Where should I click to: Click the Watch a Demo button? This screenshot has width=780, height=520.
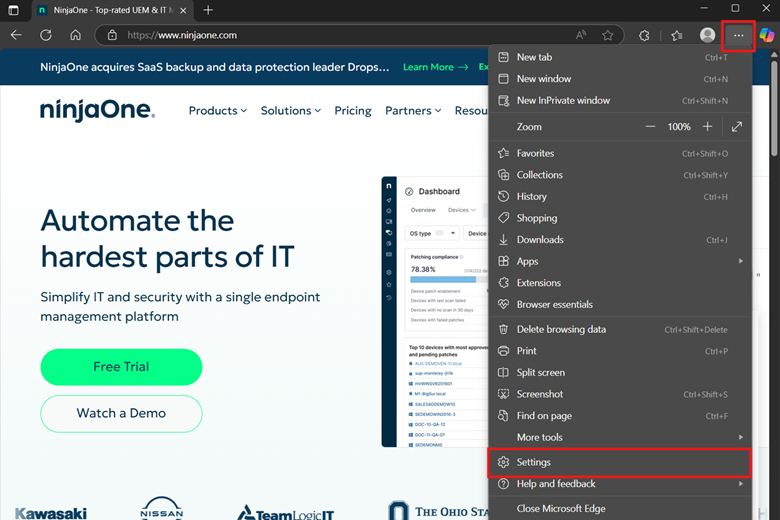[121, 413]
